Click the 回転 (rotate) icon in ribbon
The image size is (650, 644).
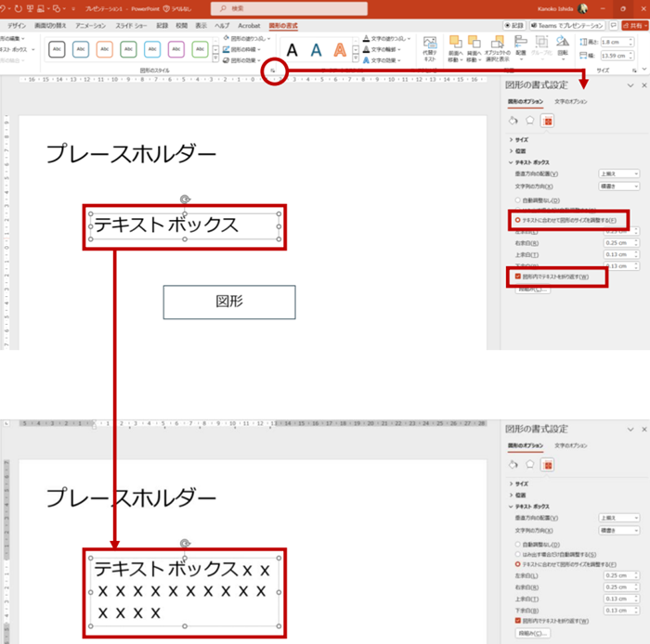(x=564, y=47)
